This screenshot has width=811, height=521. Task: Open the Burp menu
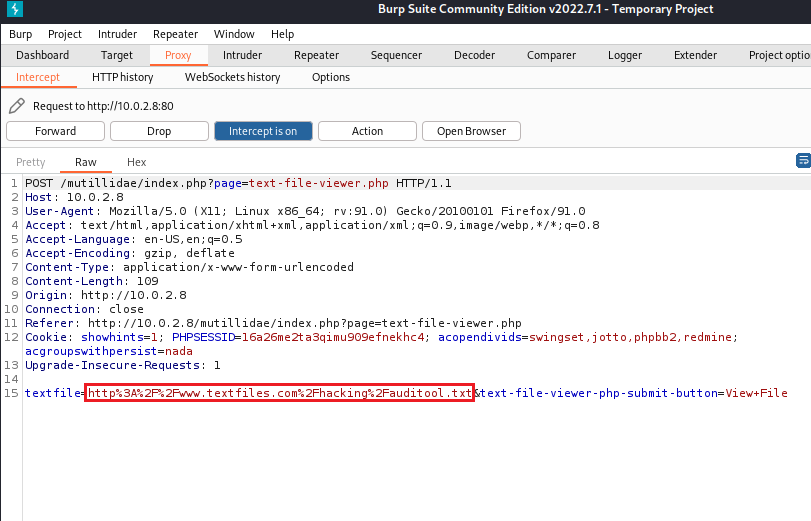click(21, 34)
